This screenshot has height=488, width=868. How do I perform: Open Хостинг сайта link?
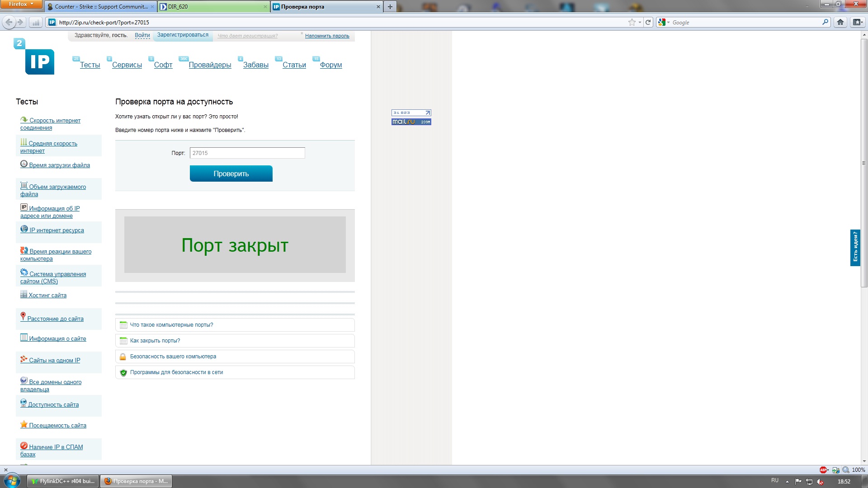tap(43, 295)
